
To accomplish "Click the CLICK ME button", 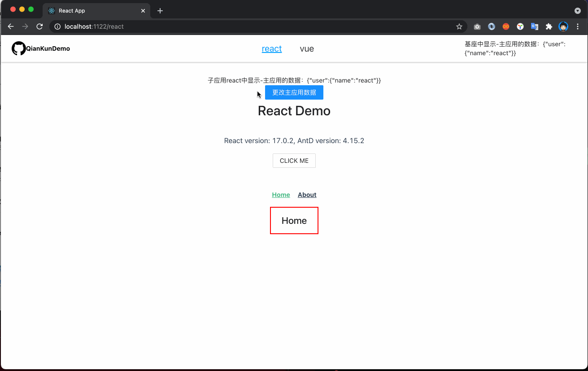I will (x=294, y=161).
